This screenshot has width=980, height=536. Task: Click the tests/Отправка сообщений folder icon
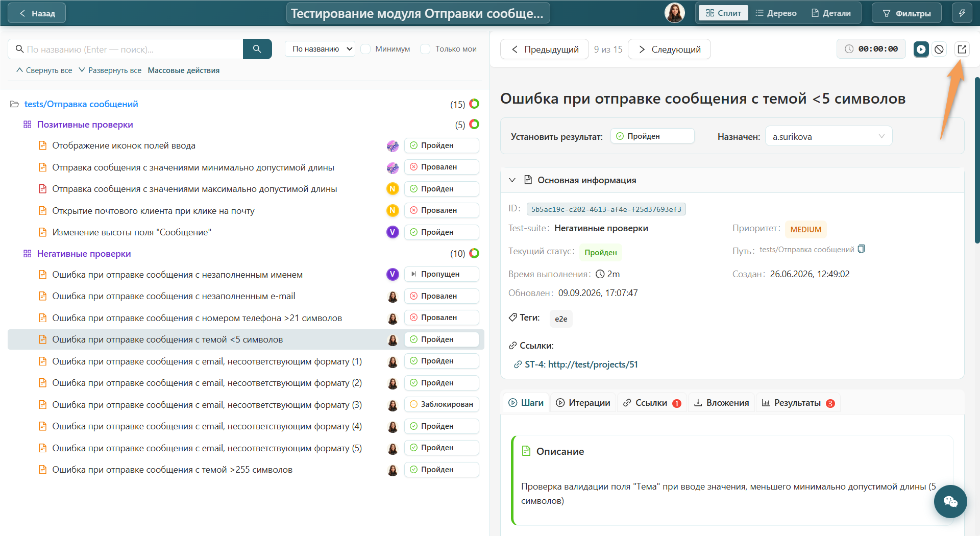[15, 104]
